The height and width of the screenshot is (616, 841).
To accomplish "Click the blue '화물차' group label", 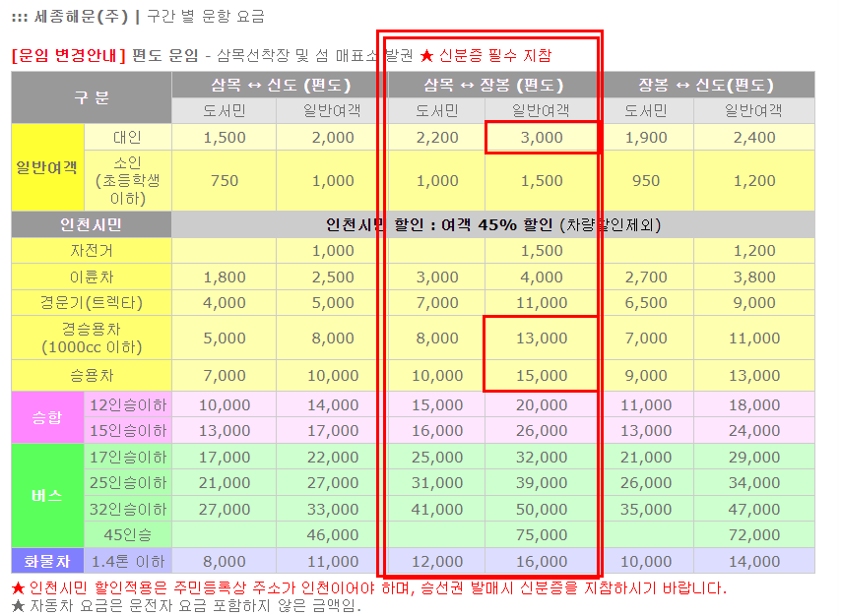I will tap(47, 561).
